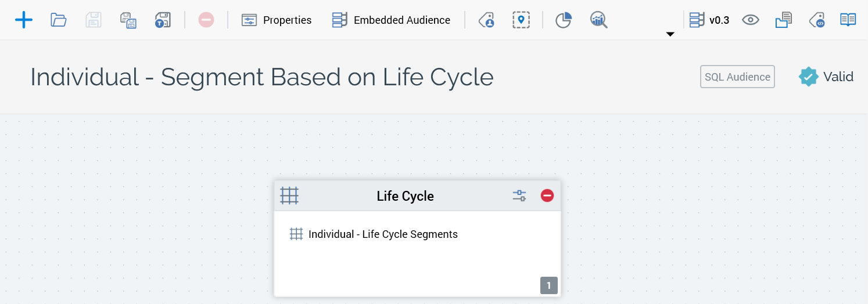Click the user tag icon in the toolbar
The image size is (868, 304).
(486, 20)
